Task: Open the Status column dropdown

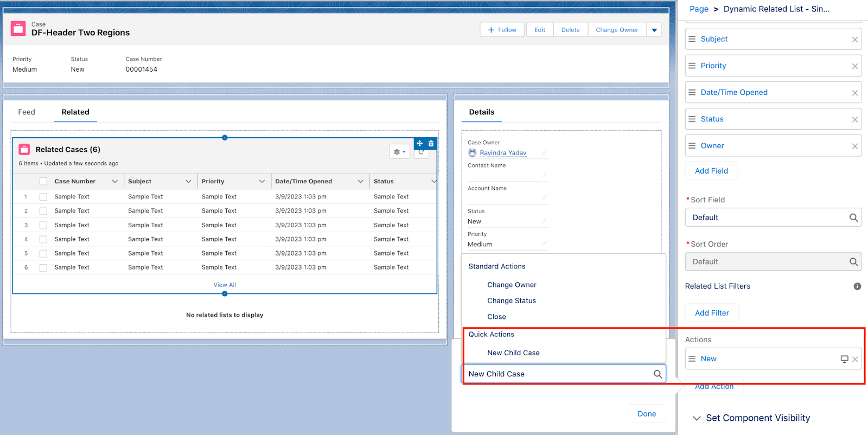Action: pyautogui.click(x=433, y=181)
